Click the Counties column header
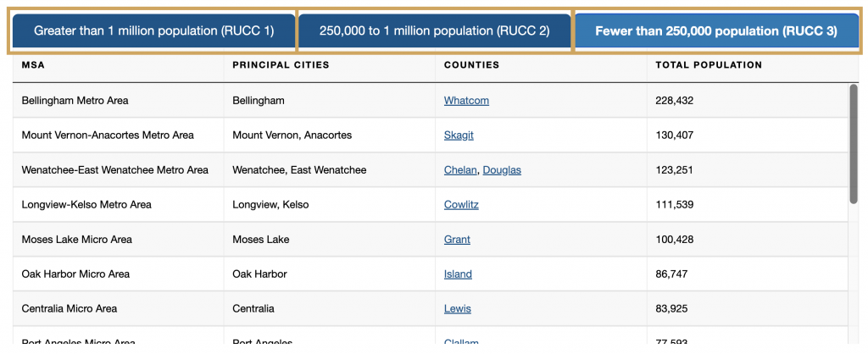868x354 pixels. (541, 65)
